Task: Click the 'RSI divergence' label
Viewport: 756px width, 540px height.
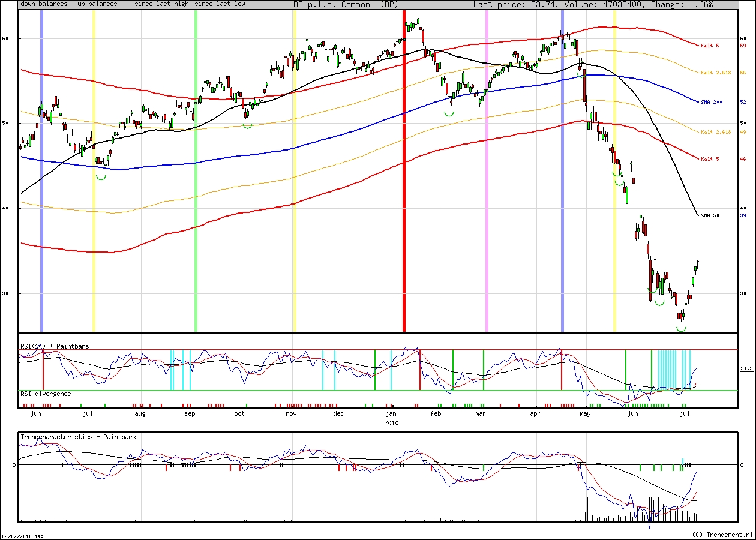Action: point(46,394)
